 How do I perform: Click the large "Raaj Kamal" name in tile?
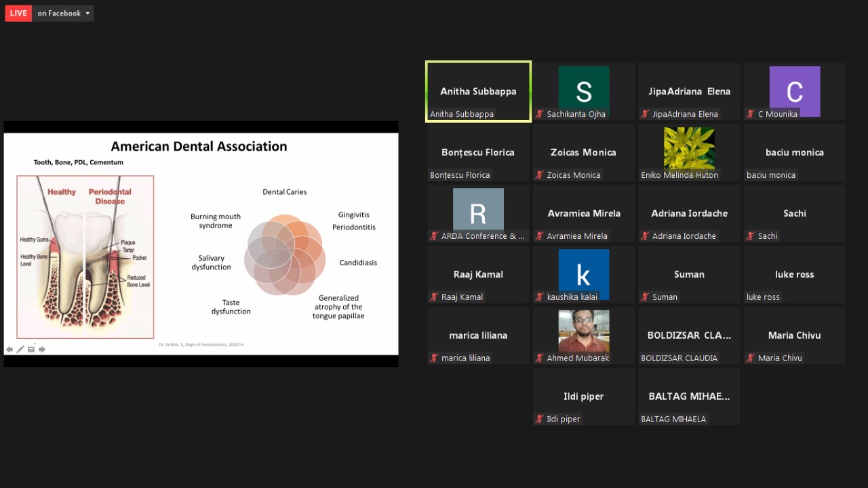pos(478,274)
